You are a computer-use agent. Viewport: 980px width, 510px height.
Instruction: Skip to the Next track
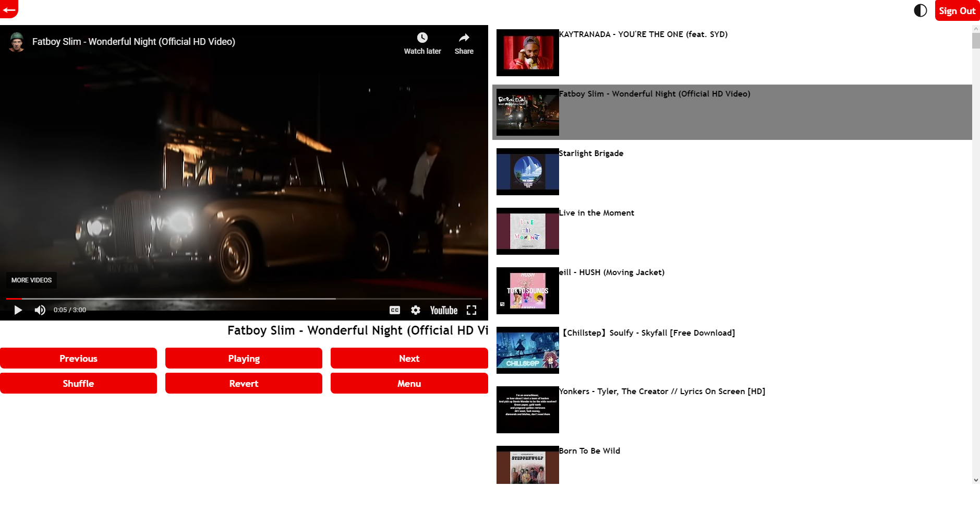click(x=409, y=358)
